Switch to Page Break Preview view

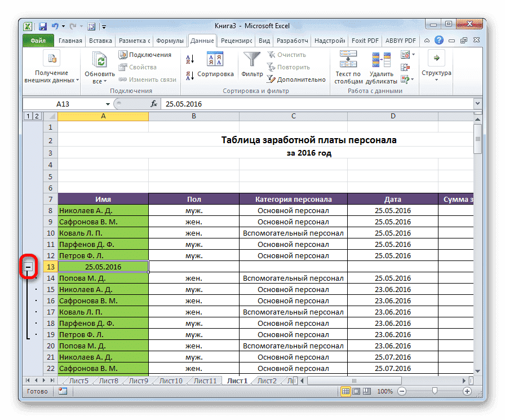click(x=366, y=391)
